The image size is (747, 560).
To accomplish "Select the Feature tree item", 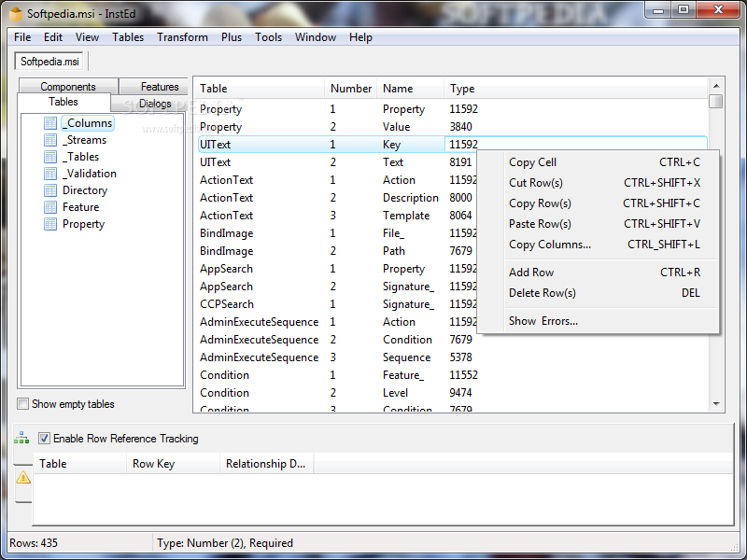I will (81, 207).
